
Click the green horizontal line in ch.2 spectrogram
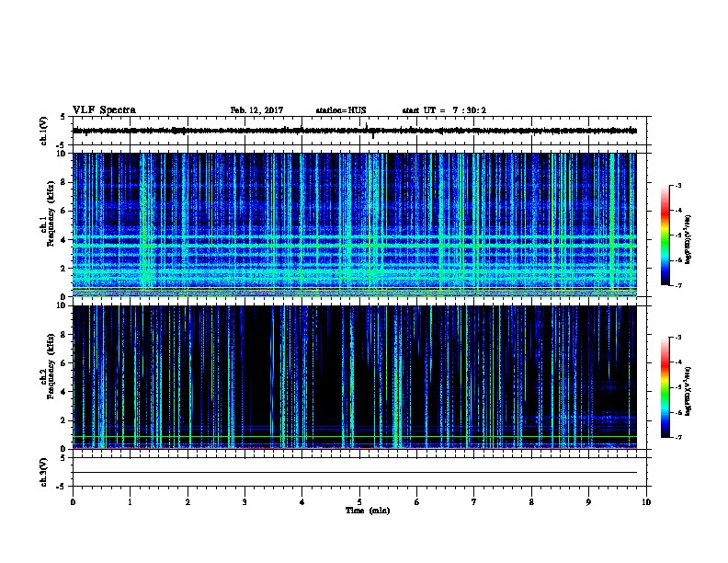click(x=355, y=437)
